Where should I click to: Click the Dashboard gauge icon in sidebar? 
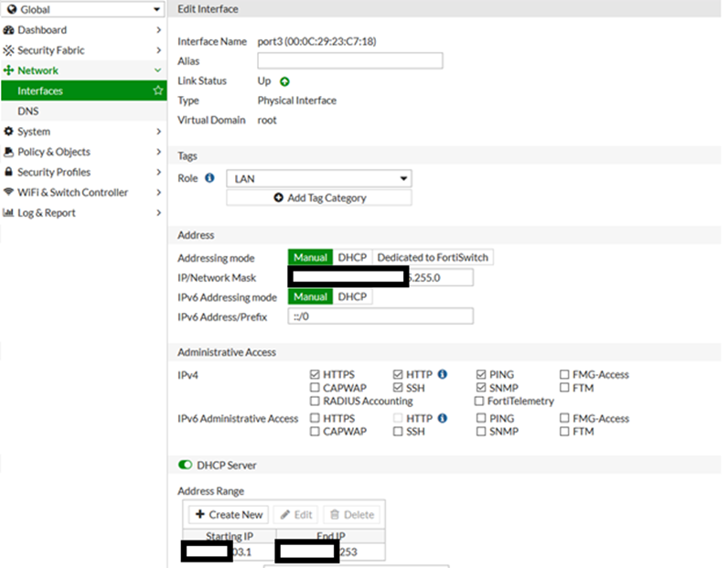point(9,30)
